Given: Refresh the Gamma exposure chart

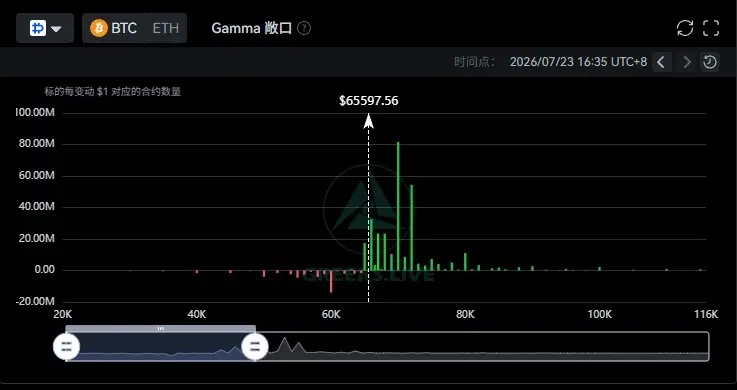Looking at the screenshot, I should [x=685, y=28].
